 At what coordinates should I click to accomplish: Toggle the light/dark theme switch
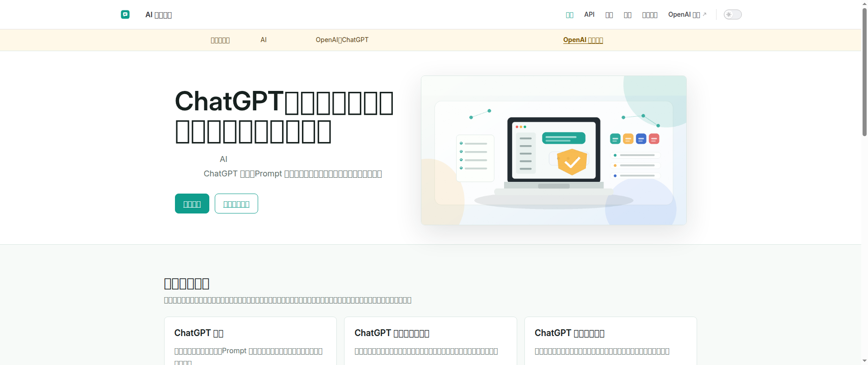[732, 14]
